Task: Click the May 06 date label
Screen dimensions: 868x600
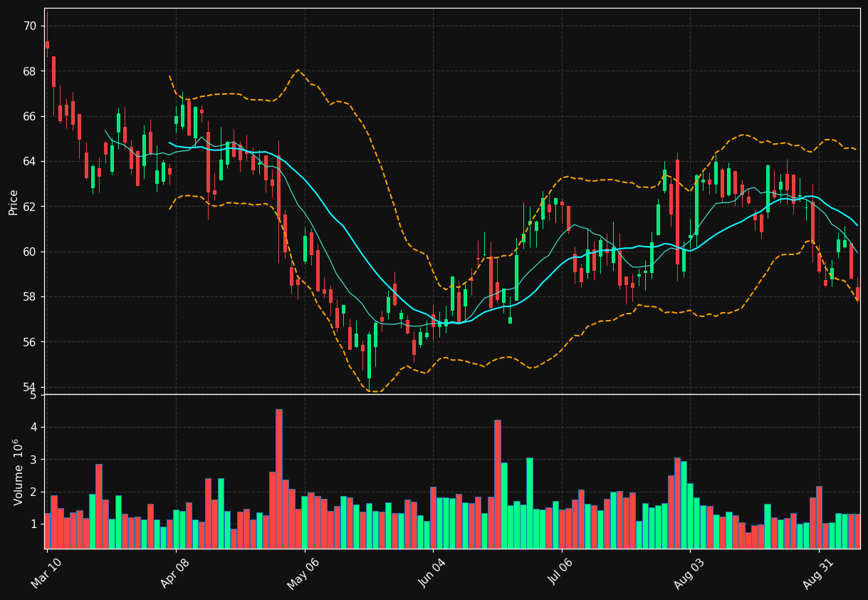Action: tap(303, 573)
